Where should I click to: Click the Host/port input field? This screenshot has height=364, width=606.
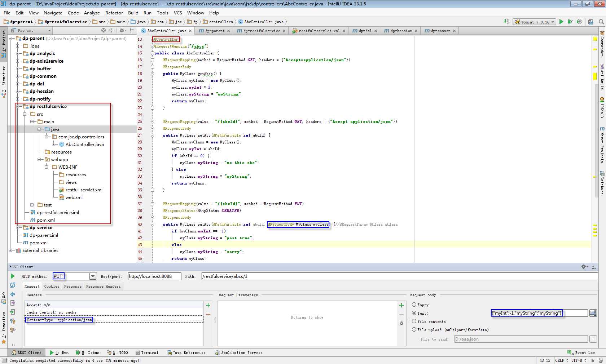(x=155, y=276)
